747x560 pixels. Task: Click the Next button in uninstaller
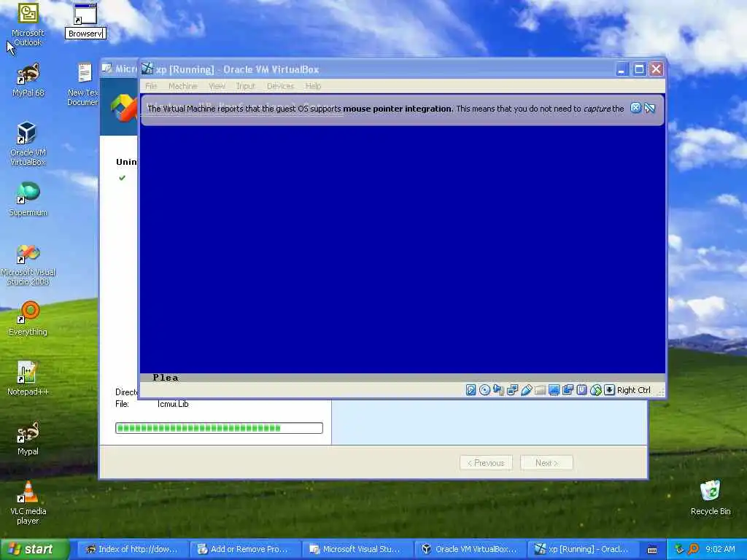546,463
